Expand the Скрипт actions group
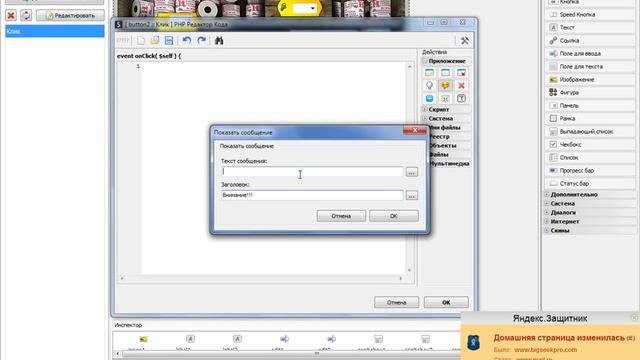The image size is (640, 360). point(424,109)
